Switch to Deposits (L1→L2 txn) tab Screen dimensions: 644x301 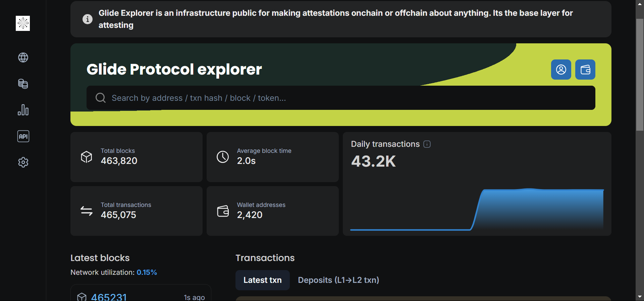pos(338,280)
